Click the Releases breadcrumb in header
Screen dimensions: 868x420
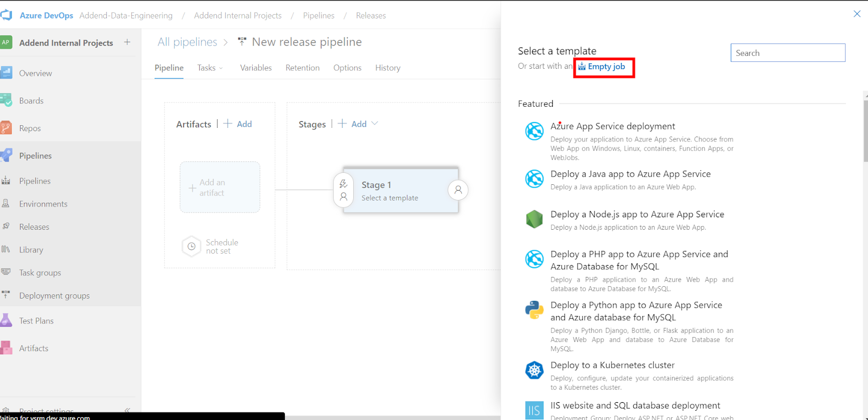[371, 15]
